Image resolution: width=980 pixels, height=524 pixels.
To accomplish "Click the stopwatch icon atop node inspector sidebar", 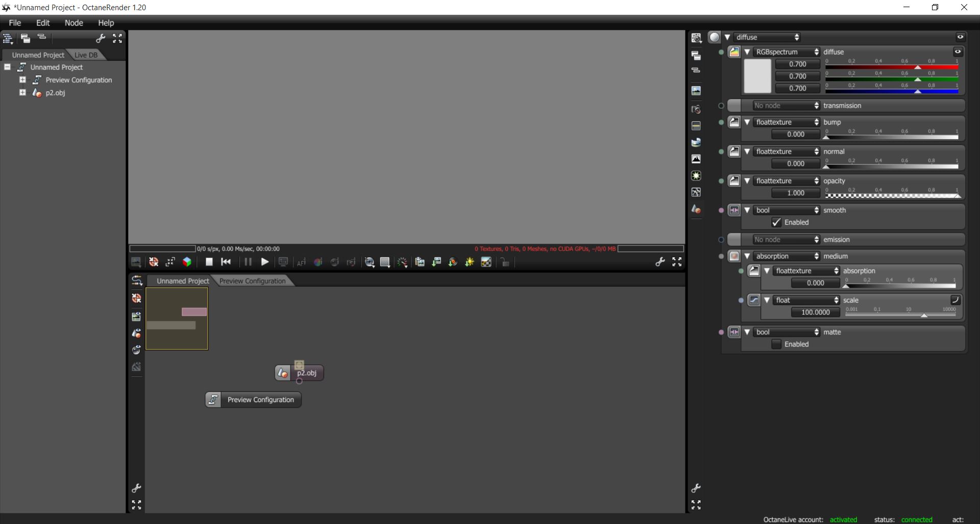I will (x=696, y=38).
